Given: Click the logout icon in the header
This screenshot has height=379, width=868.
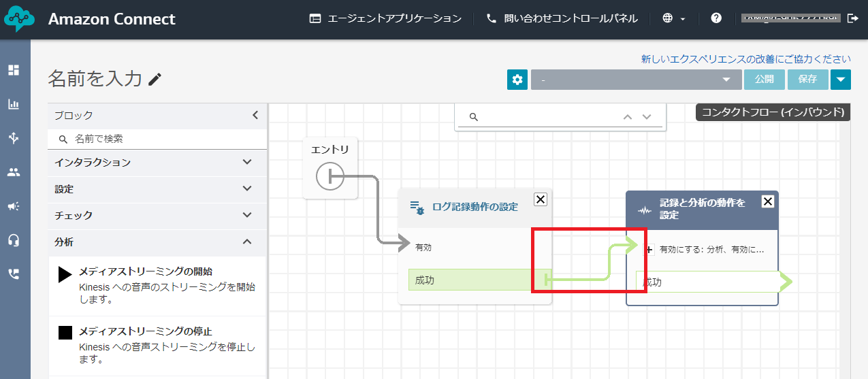Looking at the screenshot, I should pyautogui.click(x=853, y=18).
